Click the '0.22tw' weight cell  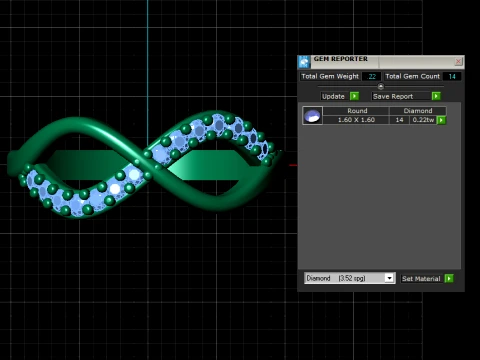point(423,120)
